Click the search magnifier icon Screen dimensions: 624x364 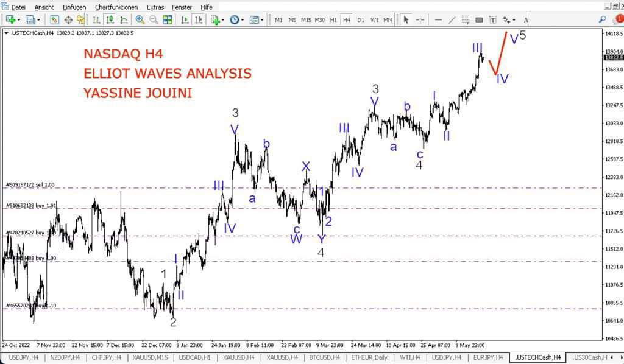(602, 19)
